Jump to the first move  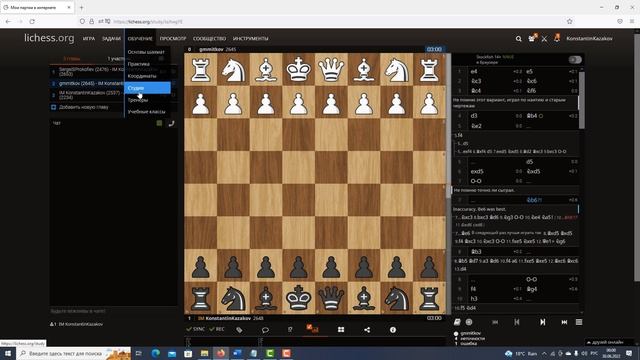pyautogui.click(x=495, y=322)
